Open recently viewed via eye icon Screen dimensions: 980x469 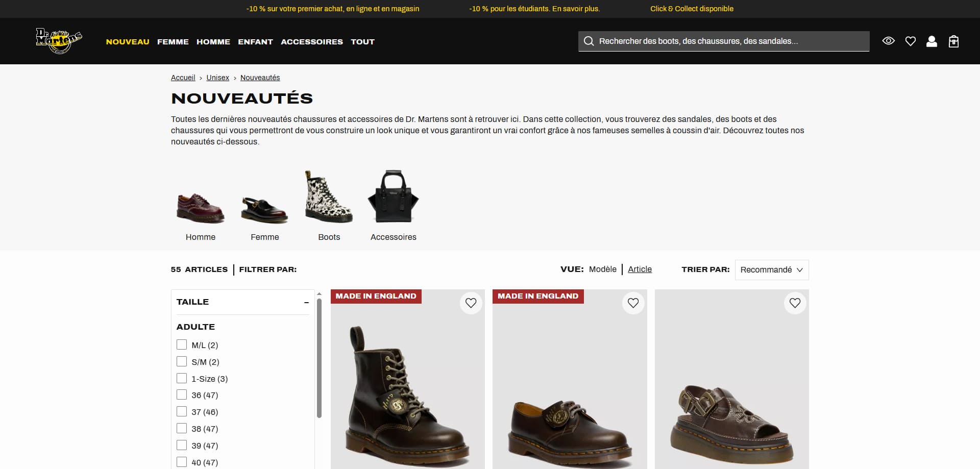[889, 41]
